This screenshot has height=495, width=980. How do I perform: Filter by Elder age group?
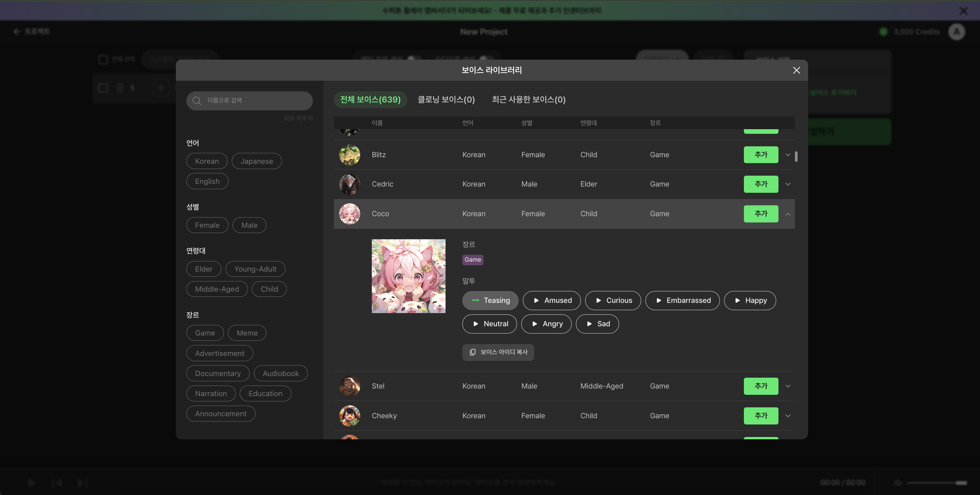(204, 269)
